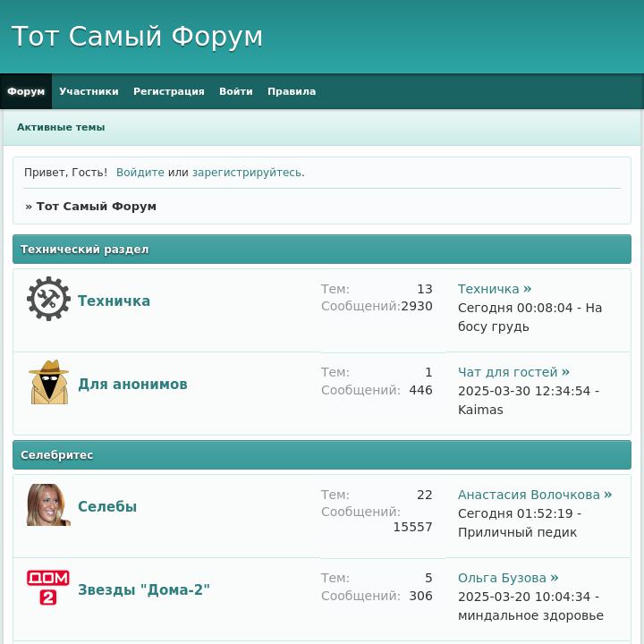Open the Активные темы link
644x644 pixels.
tap(61, 127)
